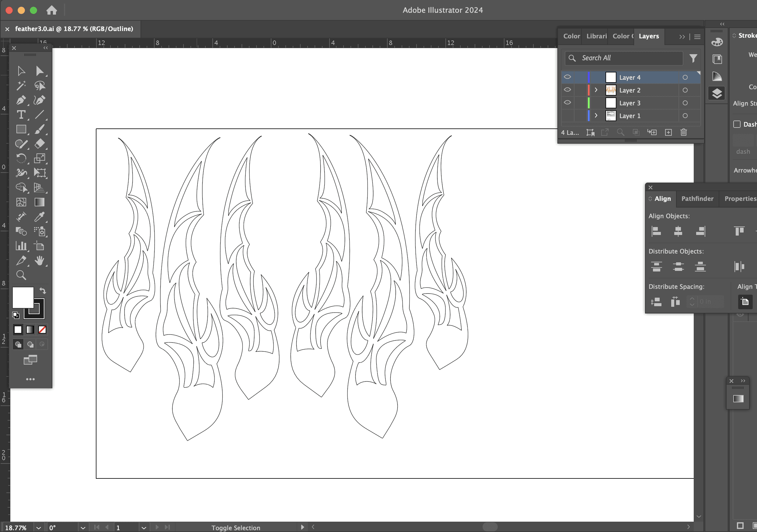Click Horizontal Align Center button
Image resolution: width=757 pixels, height=532 pixels.
[678, 231]
